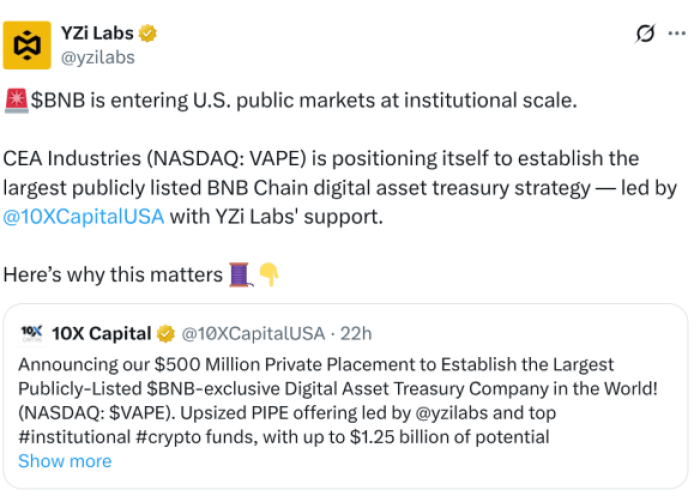Click the thread spool emoji
Image resolution: width=700 pixels, height=502 pixels.
[x=240, y=274]
